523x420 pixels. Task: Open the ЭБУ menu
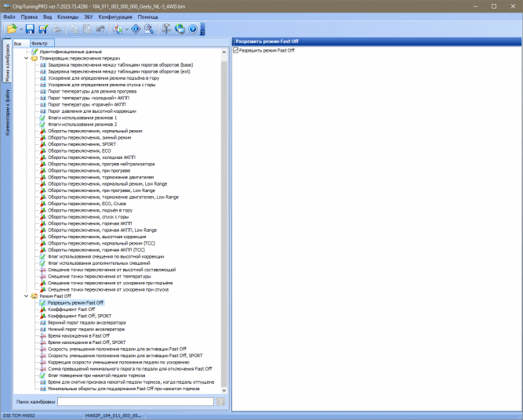pos(89,16)
